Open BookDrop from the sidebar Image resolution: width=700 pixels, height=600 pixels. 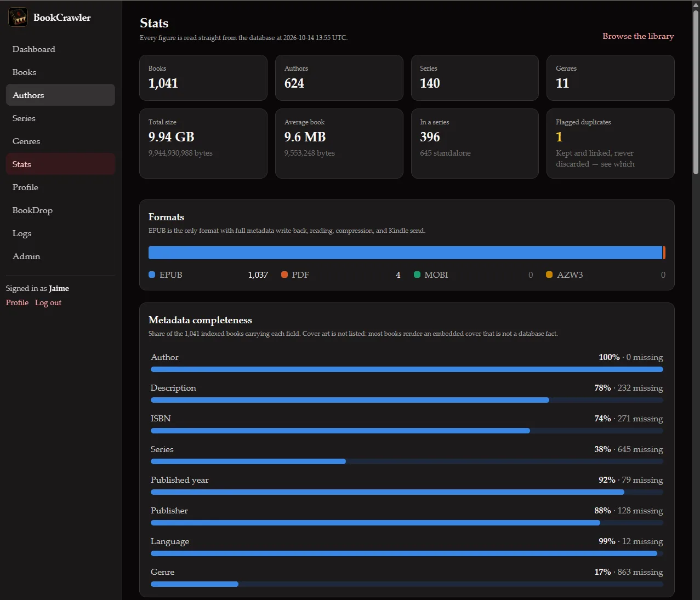(60, 210)
